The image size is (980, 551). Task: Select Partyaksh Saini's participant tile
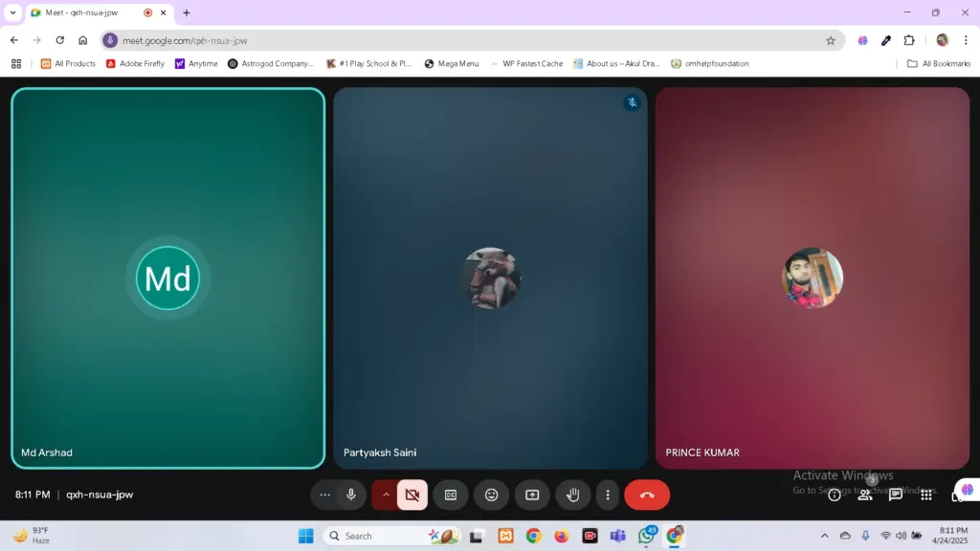(491, 278)
